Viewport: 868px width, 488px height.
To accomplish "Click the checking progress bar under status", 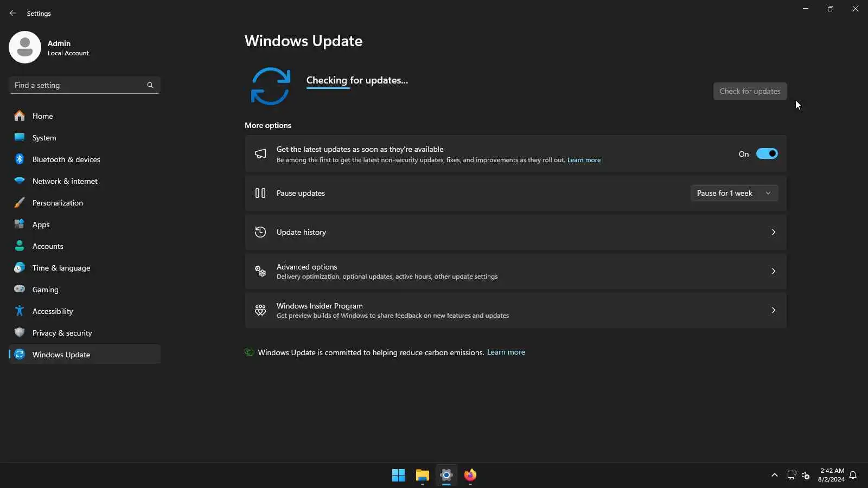I will [x=328, y=88].
